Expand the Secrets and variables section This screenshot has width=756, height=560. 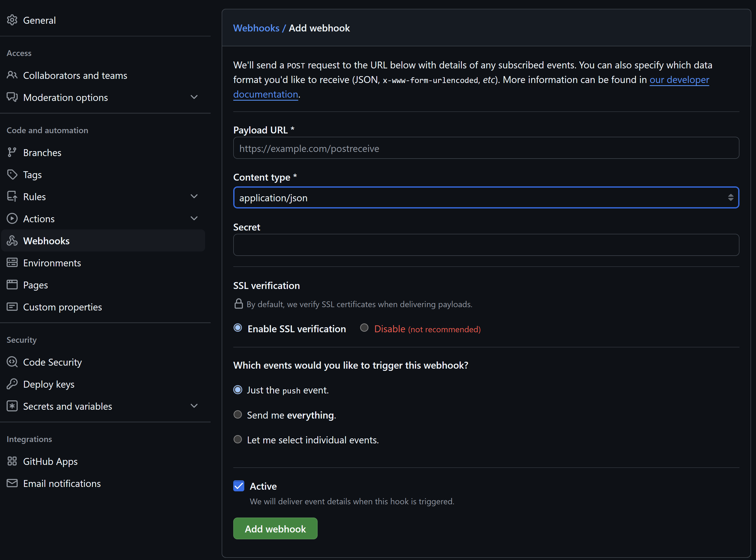tap(194, 406)
